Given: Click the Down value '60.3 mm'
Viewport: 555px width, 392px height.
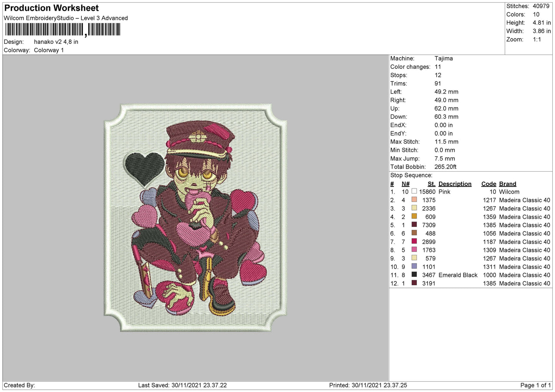Looking at the screenshot, I should point(446,117).
